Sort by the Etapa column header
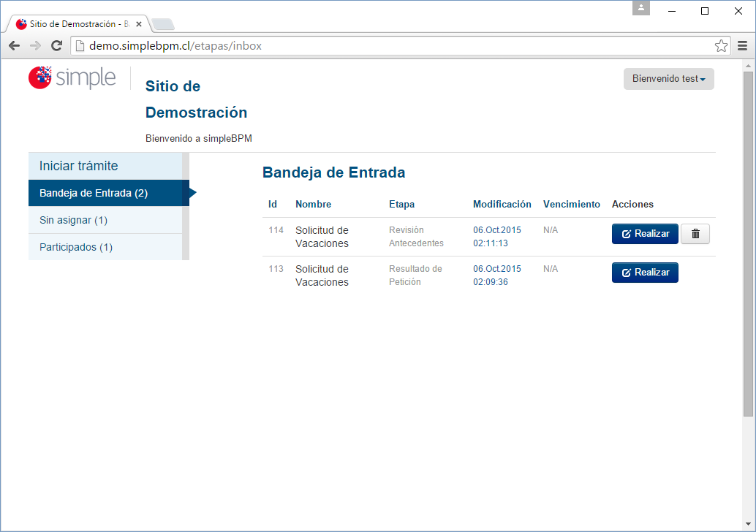756x532 pixels. pos(401,205)
